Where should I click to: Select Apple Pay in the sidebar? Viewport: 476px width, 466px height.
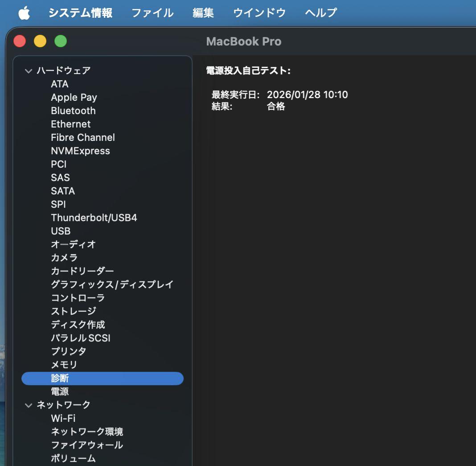pyautogui.click(x=74, y=97)
